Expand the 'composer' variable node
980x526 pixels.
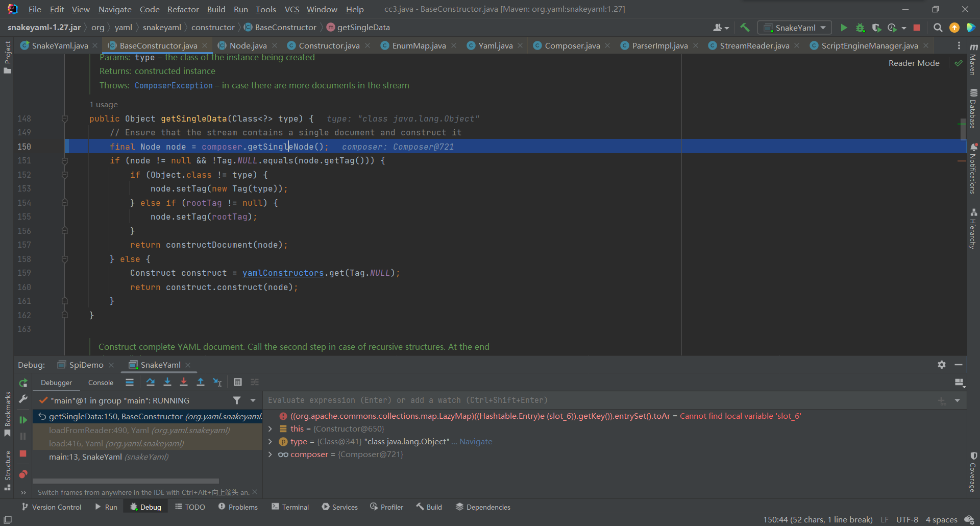coord(270,455)
